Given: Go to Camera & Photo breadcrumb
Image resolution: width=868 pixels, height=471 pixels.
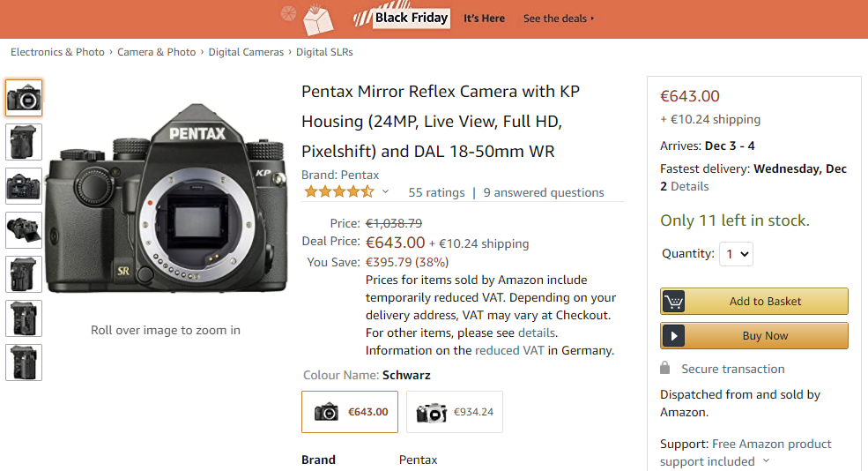Looking at the screenshot, I should 156,52.
